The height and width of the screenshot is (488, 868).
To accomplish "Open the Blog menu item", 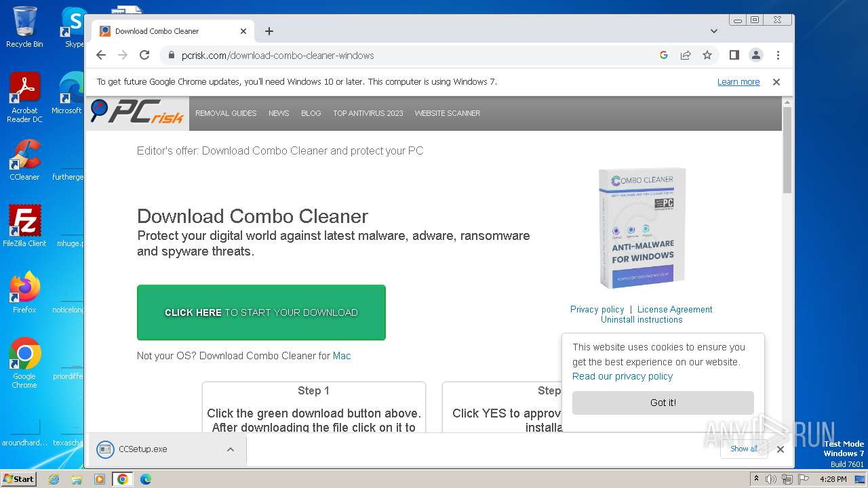I will click(x=311, y=113).
